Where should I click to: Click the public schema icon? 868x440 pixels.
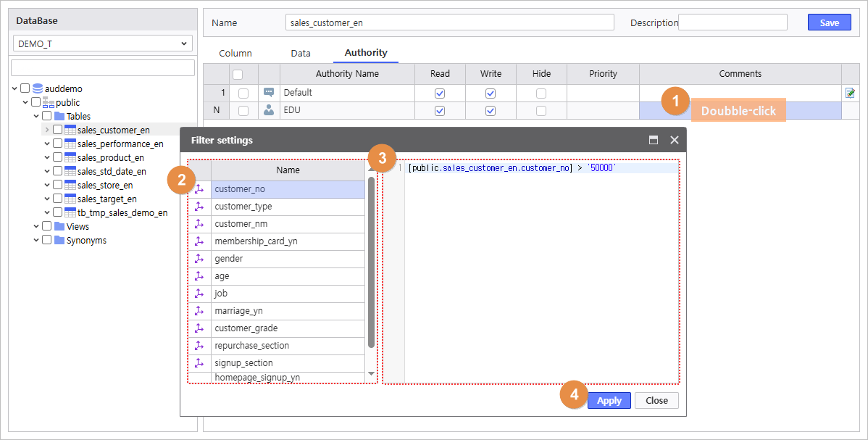click(49, 103)
